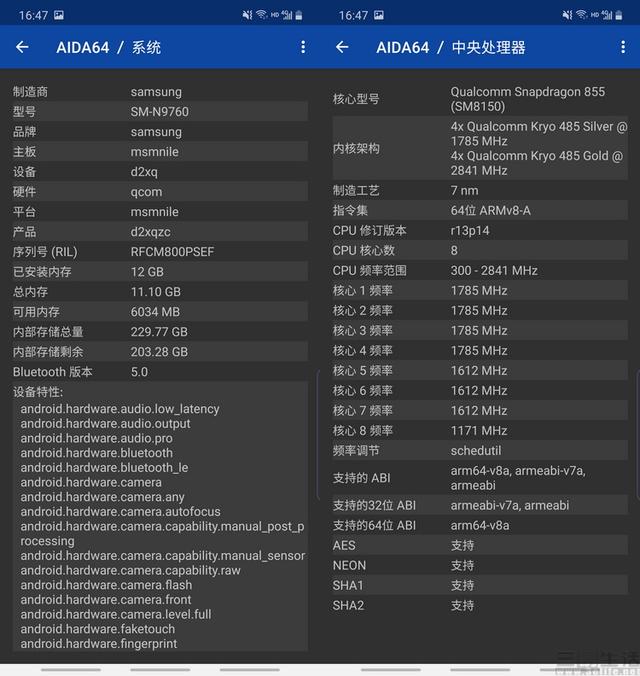640x676 pixels.
Task: Tap the mute icon in left status bar
Action: pos(247,16)
